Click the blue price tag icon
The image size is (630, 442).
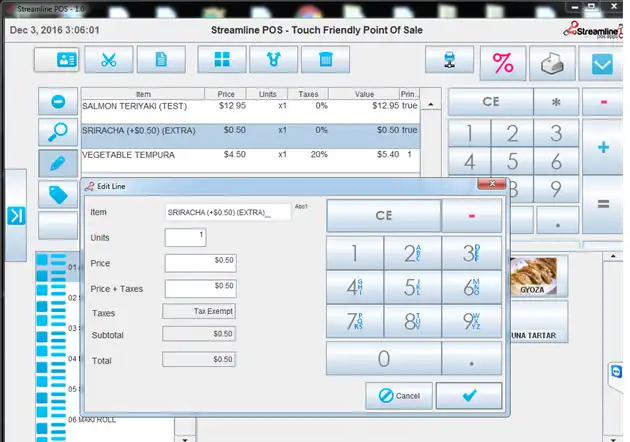(58, 194)
